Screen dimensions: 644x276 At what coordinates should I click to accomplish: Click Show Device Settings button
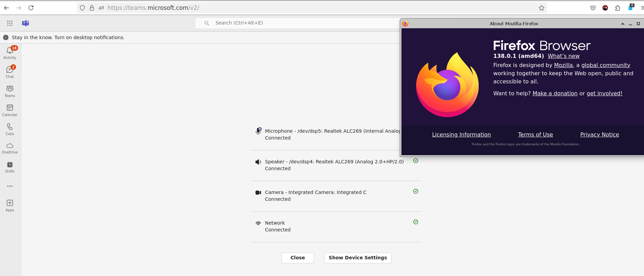358,258
